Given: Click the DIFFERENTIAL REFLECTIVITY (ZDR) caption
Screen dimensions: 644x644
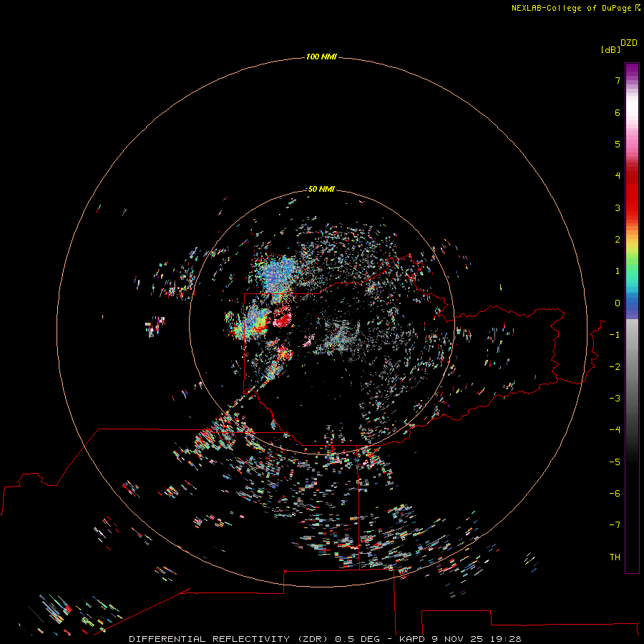Looking at the screenshot, I should click(228, 639).
